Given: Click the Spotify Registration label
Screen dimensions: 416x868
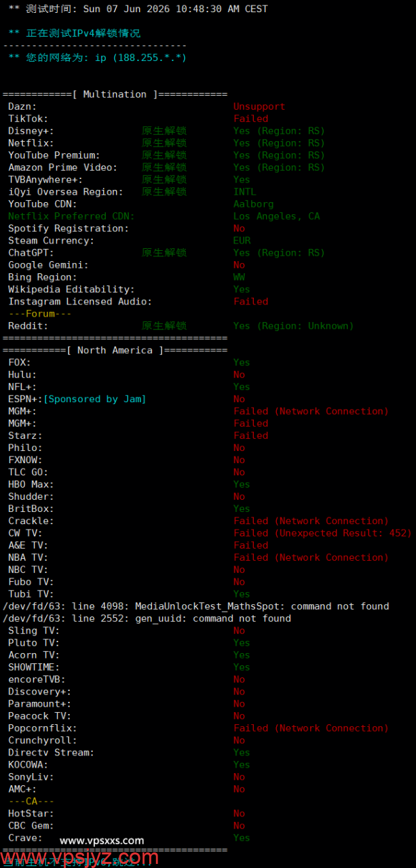Looking at the screenshot, I should [x=69, y=229].
